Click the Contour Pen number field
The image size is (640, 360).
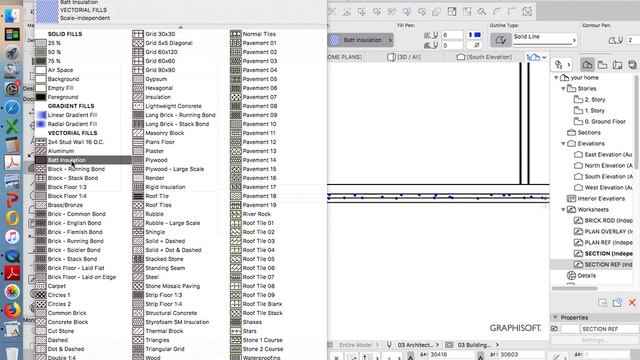click(x=633, y=40)
